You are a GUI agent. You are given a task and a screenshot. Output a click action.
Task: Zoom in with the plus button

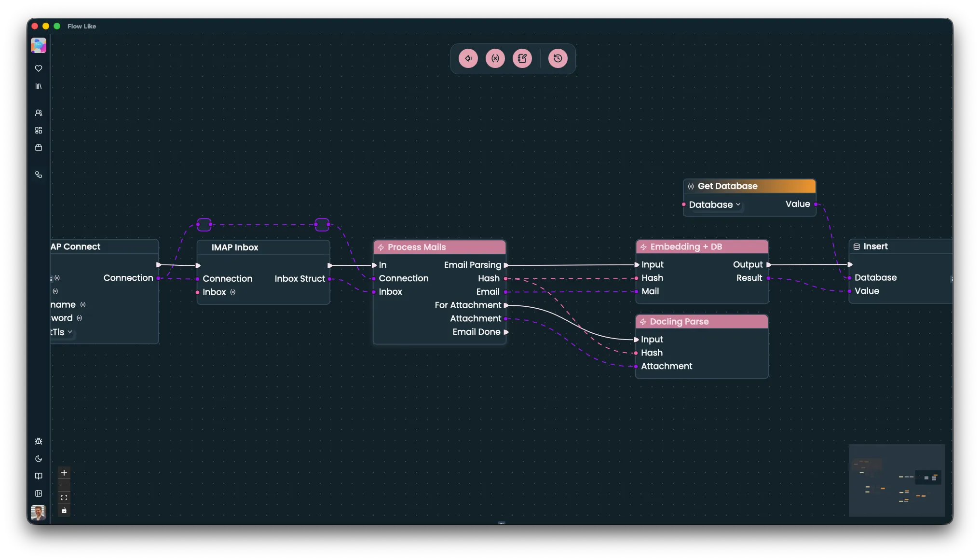pyautogui.click(x=64, y=473)
